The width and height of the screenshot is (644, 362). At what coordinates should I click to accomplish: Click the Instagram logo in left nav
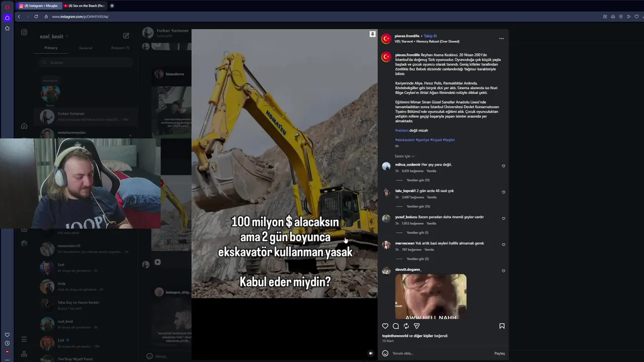pos(24,32)
